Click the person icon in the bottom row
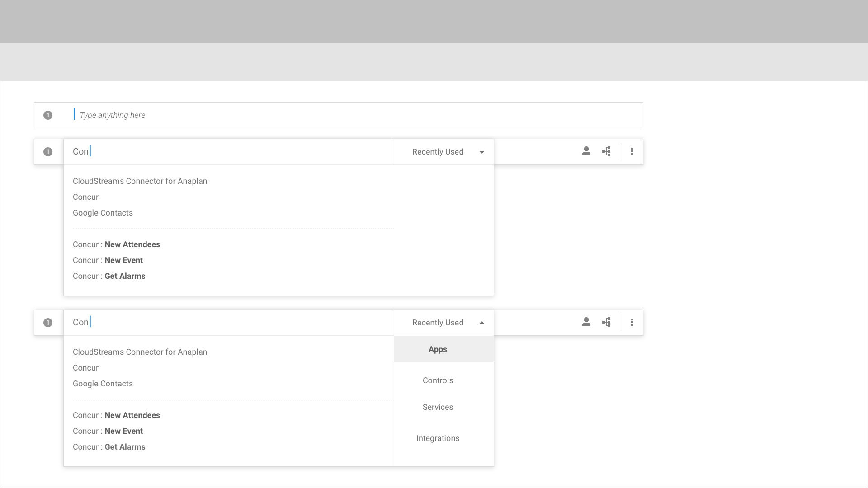 (x=586, y=322)
